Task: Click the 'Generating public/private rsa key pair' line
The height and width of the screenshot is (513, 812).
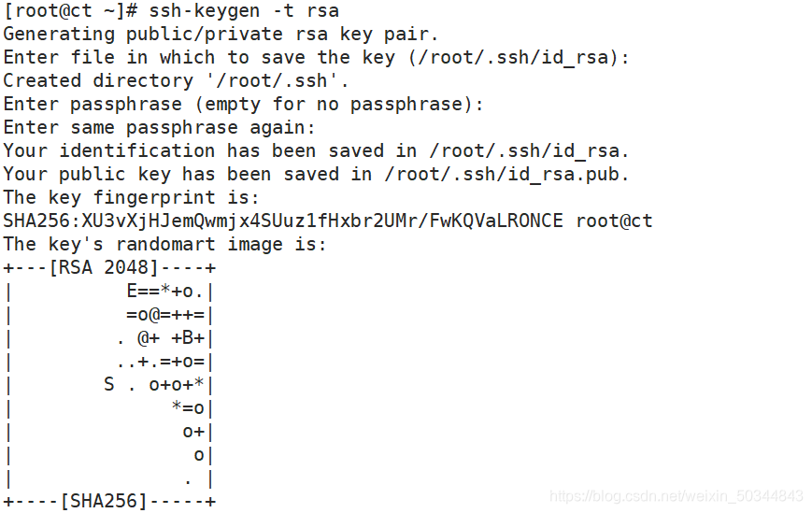Action: (x=221, y=35)
